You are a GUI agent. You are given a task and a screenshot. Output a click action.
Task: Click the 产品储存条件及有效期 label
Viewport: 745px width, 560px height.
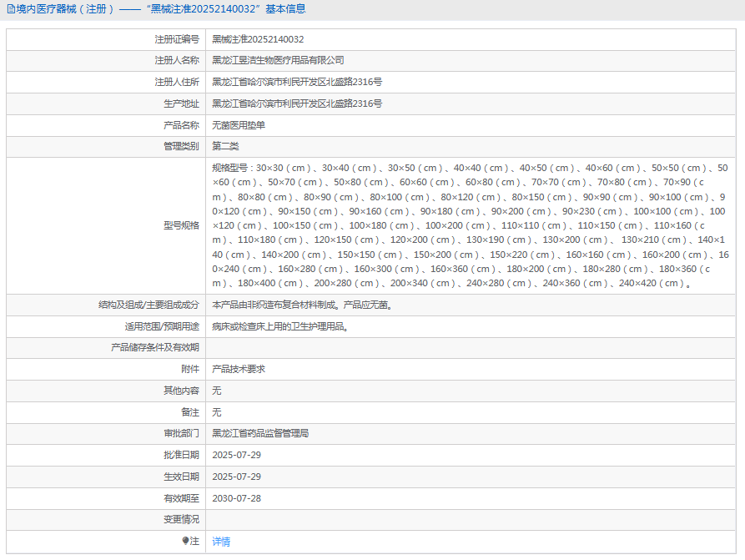point(155,347)
